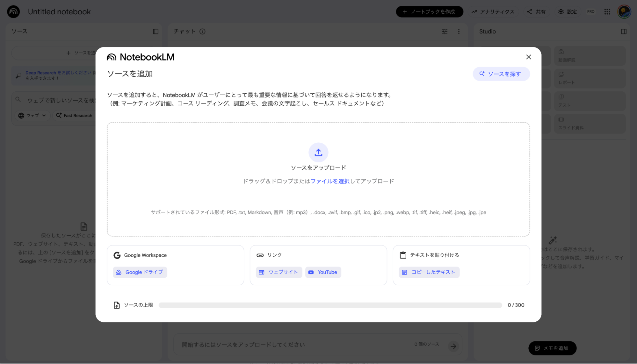Viewport: 637px width, 364px height.
Task: Collapse the ソース panel
Action: point(156,31)
